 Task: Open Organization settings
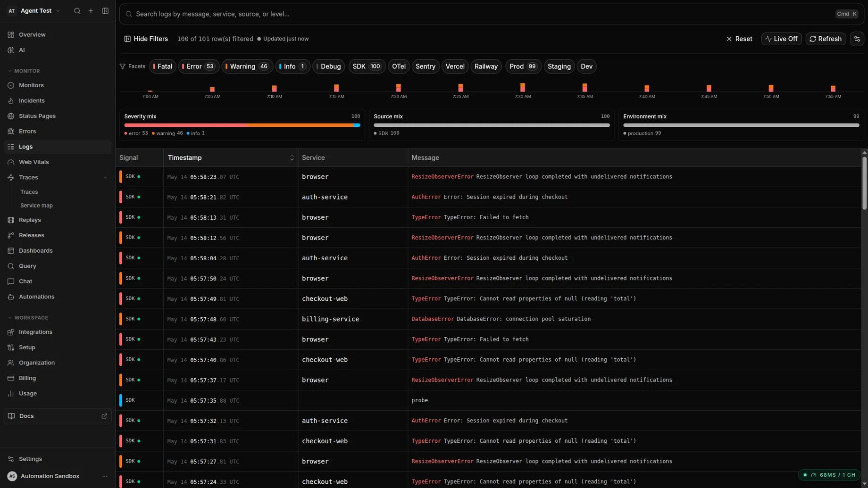point(58,363)
